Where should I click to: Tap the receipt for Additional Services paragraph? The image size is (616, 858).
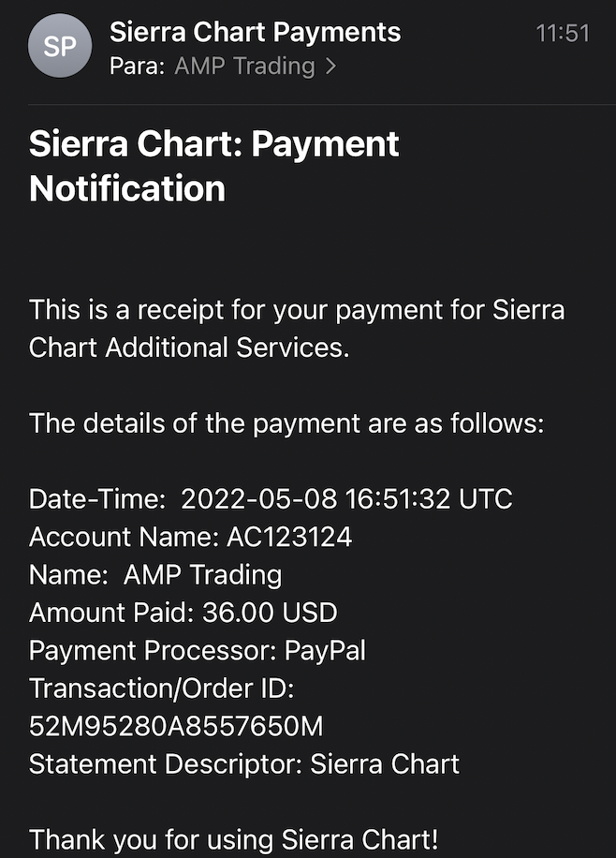[x=297, y=328]
